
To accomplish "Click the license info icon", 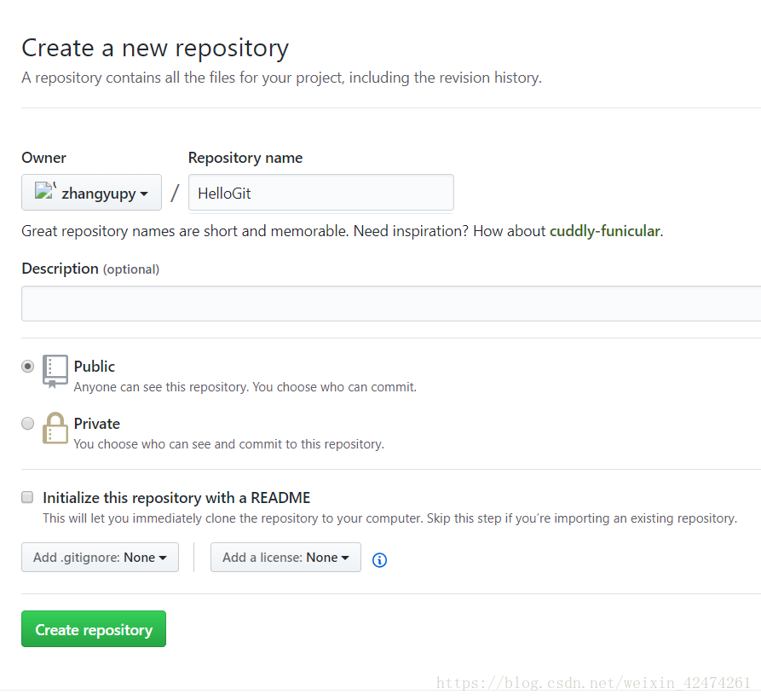I will [379, 559].
